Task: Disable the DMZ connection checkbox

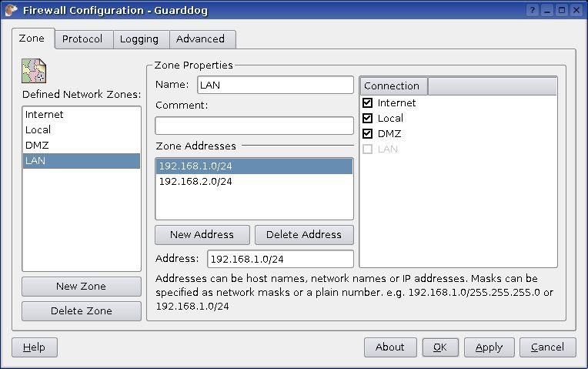Action: 368,134
